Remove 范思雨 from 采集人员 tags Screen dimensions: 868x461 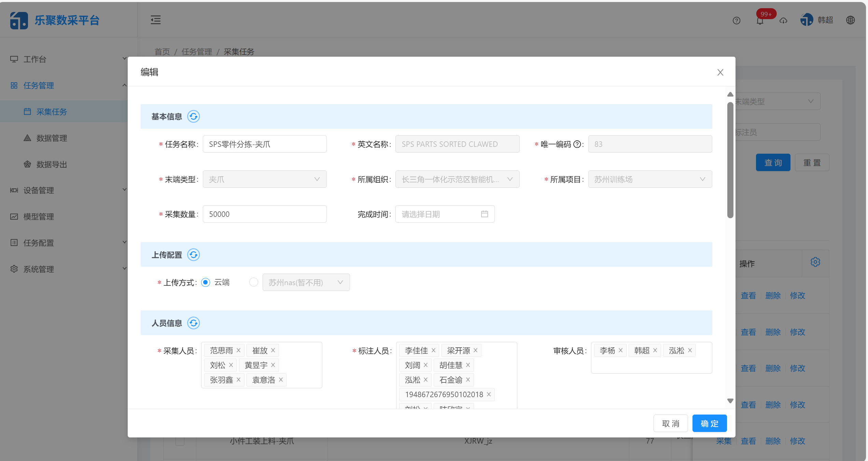239,350
